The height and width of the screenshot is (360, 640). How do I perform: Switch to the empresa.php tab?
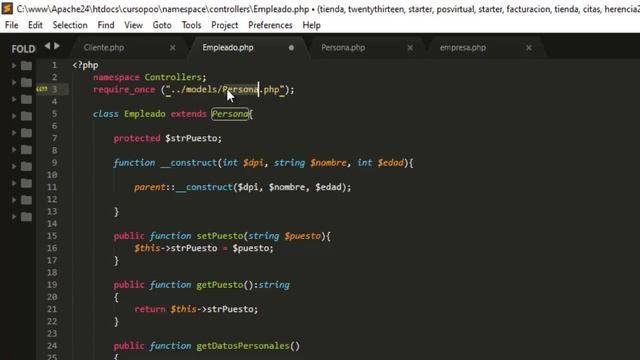tap(462, 48)
